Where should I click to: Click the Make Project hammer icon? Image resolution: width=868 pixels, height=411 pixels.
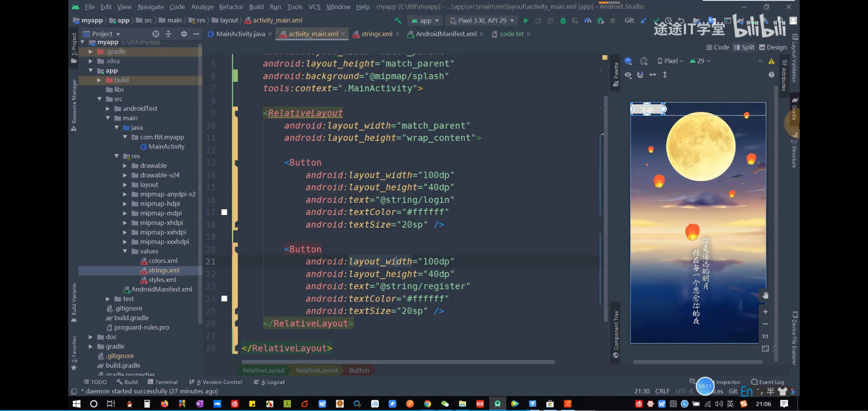click(x=398, y=20)
